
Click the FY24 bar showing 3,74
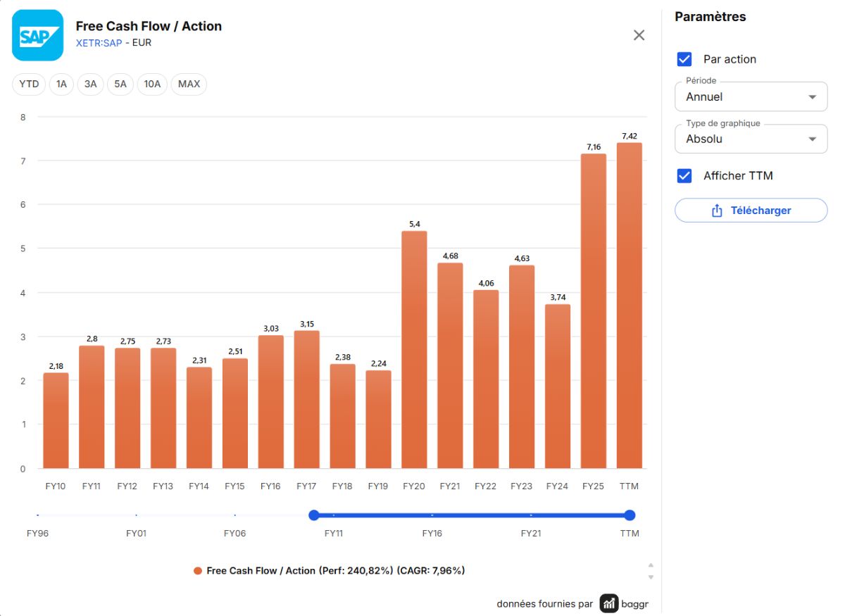(558, 386)
